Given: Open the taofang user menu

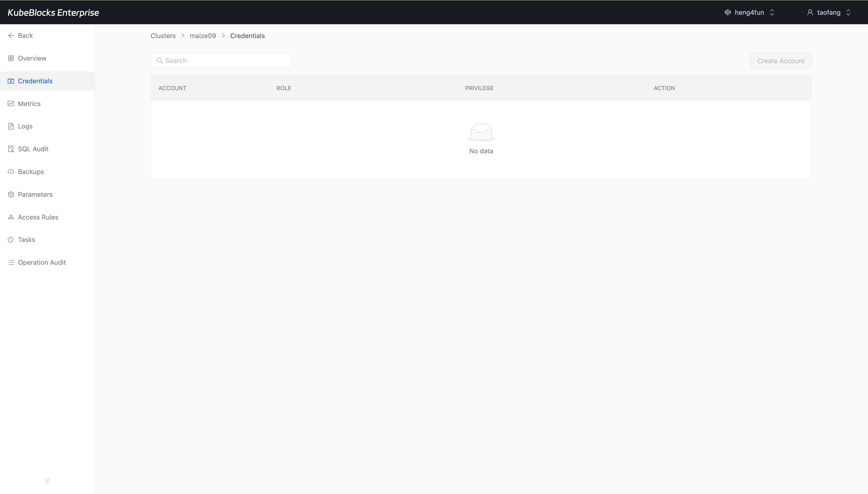Looking at the screenshot, I should (x=829, y=12).
